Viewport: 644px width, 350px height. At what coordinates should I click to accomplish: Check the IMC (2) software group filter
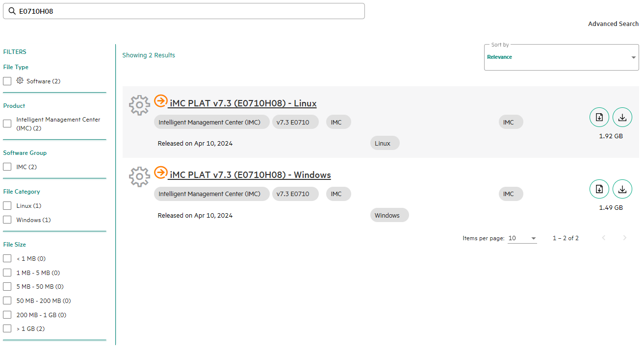[7, 167]
